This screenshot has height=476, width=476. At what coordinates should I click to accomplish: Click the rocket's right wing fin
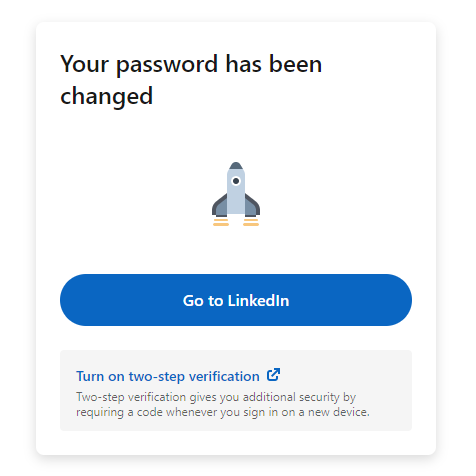pyautogui.click(x=253, y=206)
